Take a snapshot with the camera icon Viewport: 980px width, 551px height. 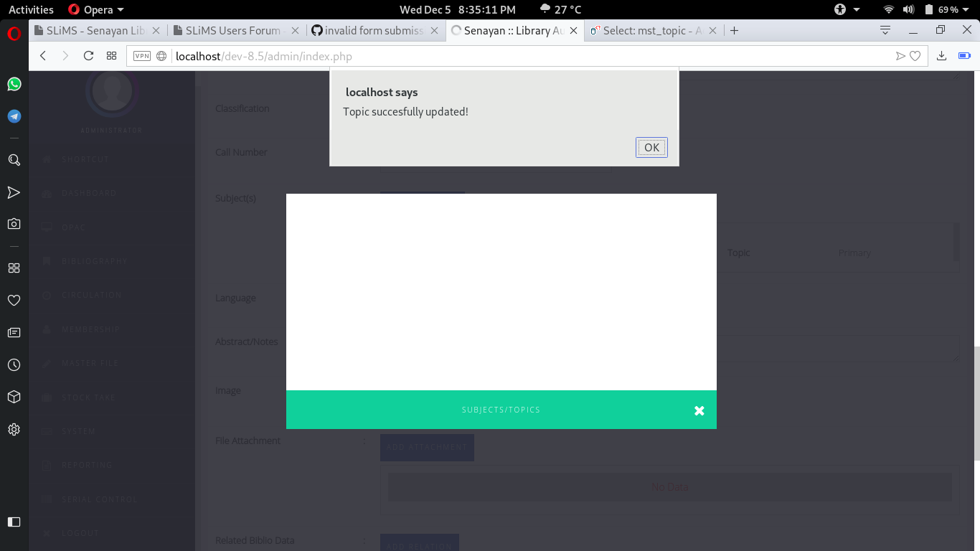(x=14, y=223)
